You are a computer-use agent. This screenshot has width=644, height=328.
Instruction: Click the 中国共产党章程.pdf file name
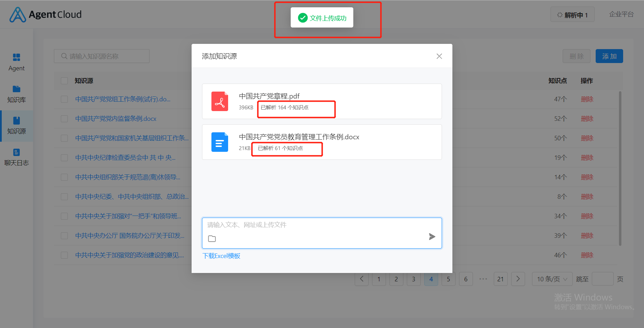(269, 96)
